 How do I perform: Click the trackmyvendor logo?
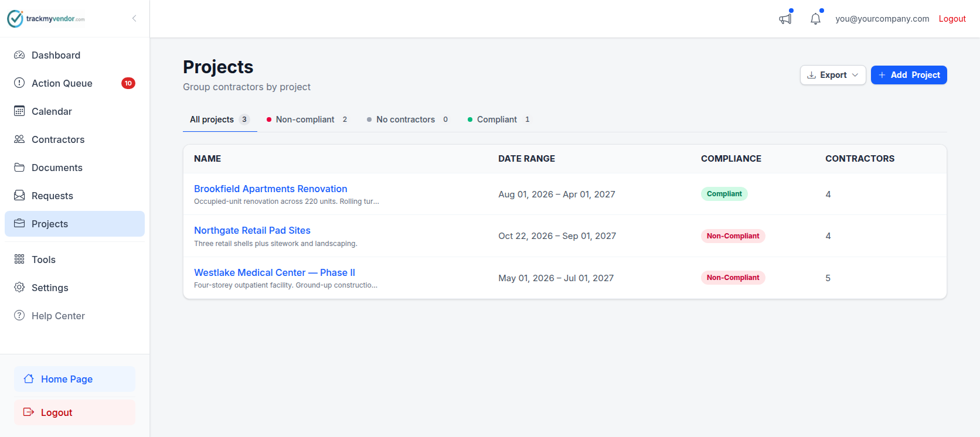click(x=46, y=19)
